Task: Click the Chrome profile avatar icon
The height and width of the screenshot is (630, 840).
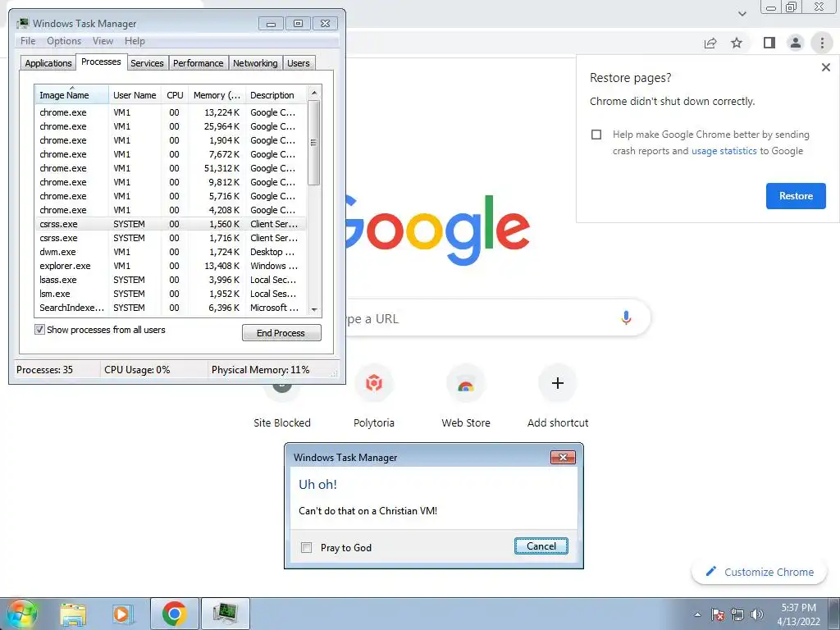Action: pyautogui.click(x=796, y=43)
